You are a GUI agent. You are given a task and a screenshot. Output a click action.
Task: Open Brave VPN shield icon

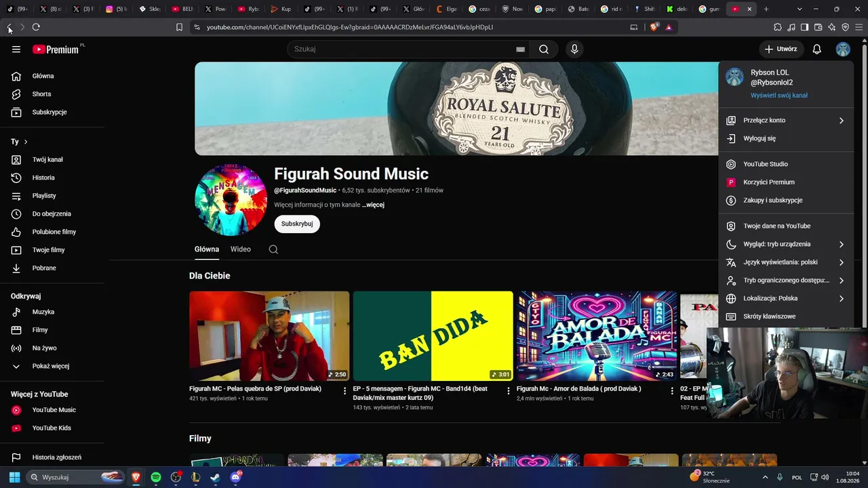[846, 27]
